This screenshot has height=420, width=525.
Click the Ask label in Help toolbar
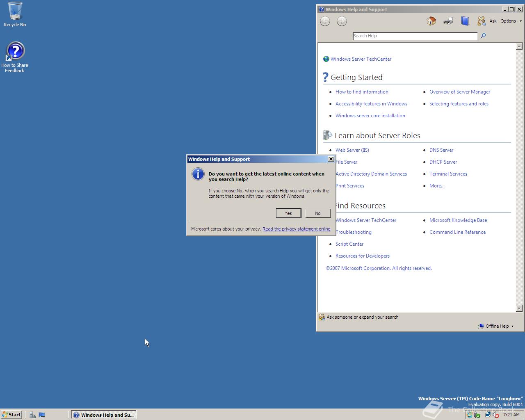pos(493,21)
